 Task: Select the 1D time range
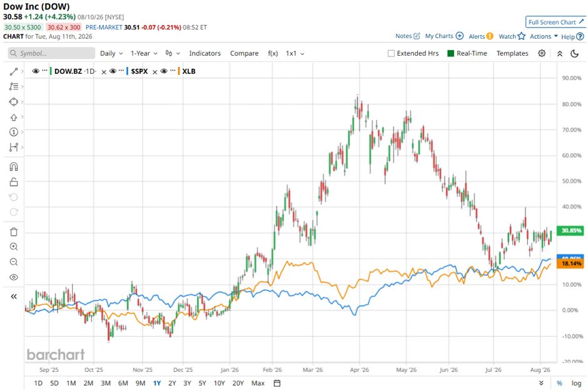(x=38, y=383)
